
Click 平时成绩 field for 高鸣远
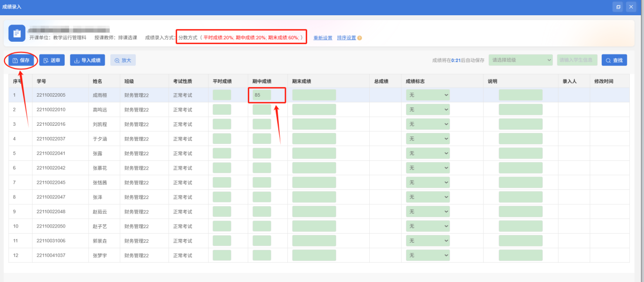(x=222, y=109)
